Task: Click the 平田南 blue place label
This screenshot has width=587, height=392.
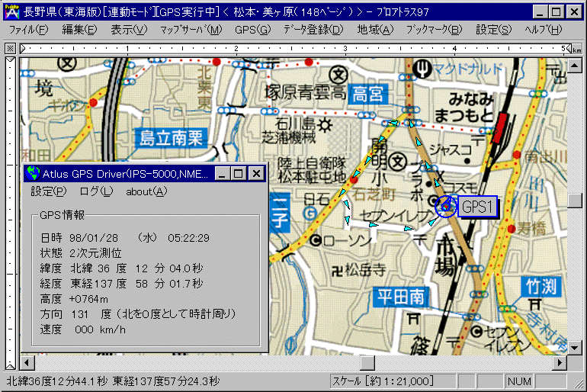Action: [400, 297]
